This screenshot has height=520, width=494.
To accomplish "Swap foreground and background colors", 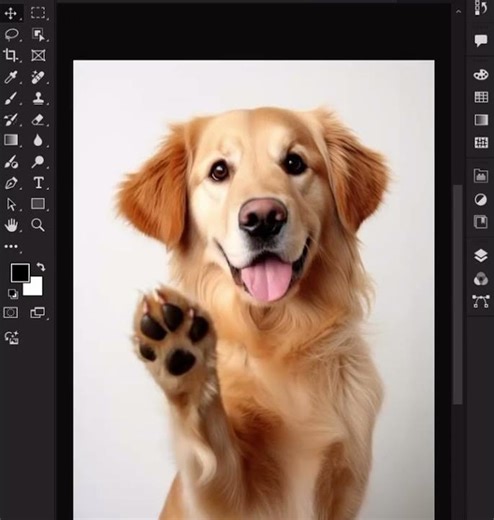I will [41, 267].
